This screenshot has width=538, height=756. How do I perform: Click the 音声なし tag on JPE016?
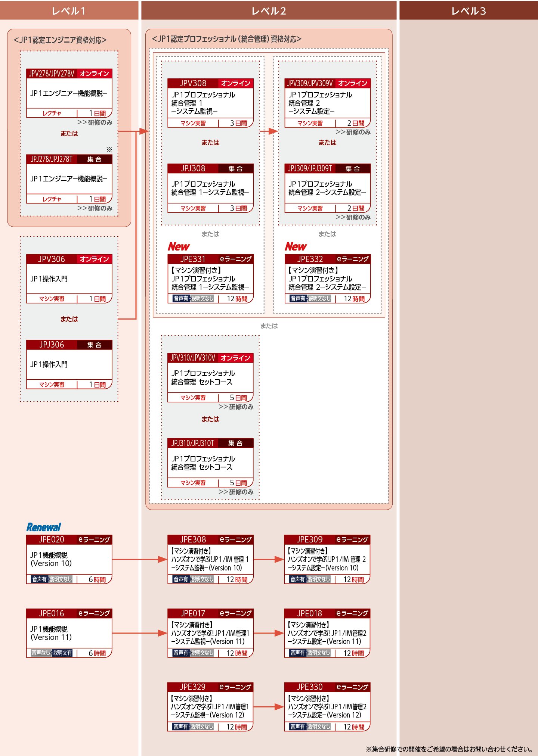coord(40,653)
